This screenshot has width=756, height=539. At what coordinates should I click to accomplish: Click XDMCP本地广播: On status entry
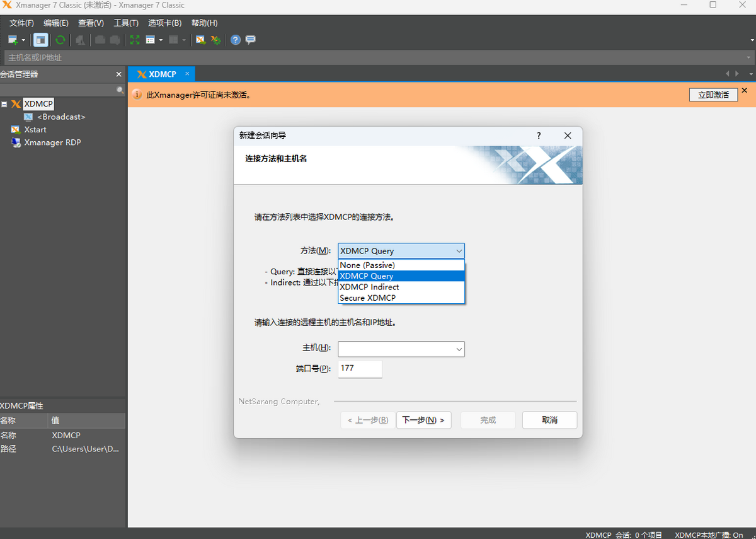pyautogui.click(x=709, y=535)
